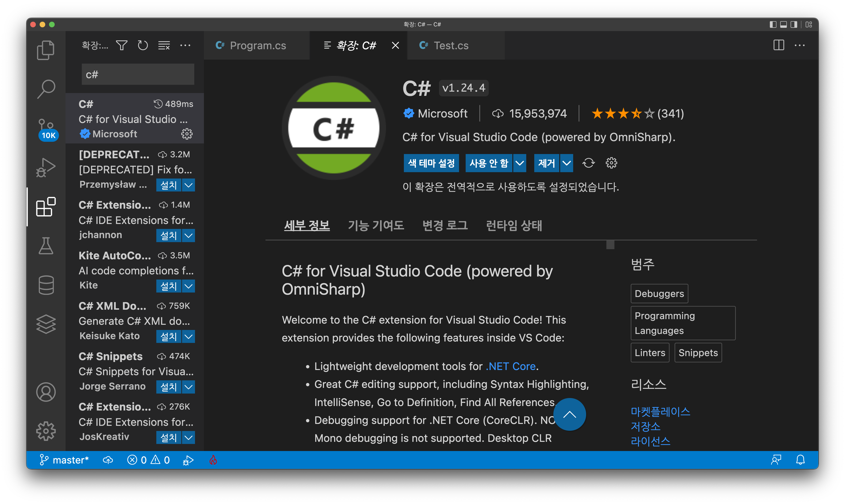
Task: Click the clear extension search results icon
Action: click(x=164, y=45)
